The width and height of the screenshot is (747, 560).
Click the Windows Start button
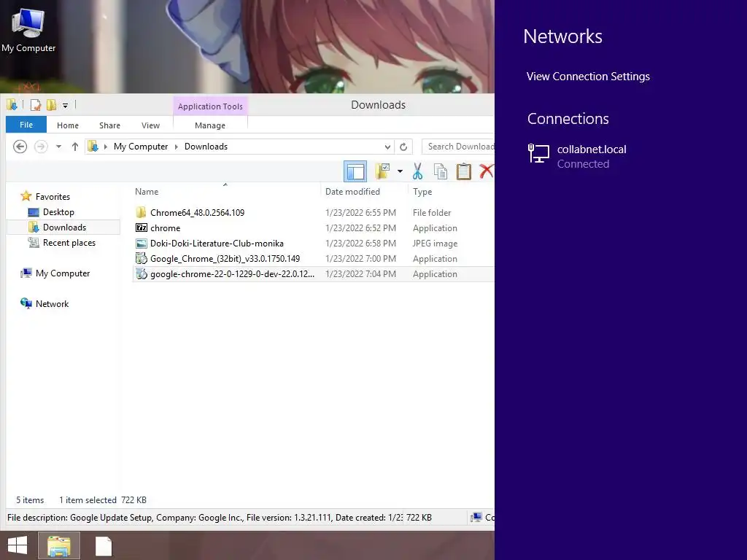(x=18, y=545)
